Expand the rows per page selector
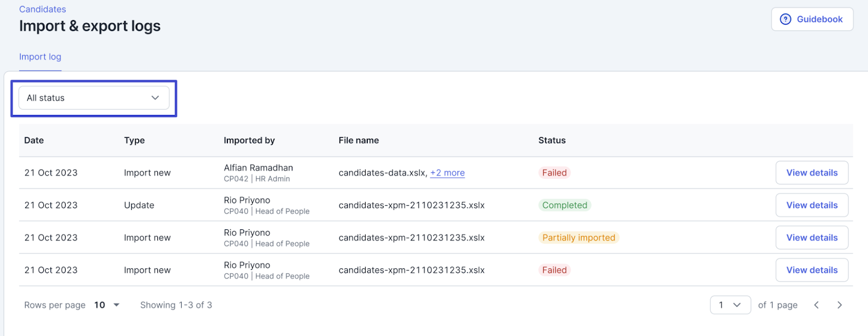Image resolution: width=868 pixels, height=336 pixels. pos(107,305)
